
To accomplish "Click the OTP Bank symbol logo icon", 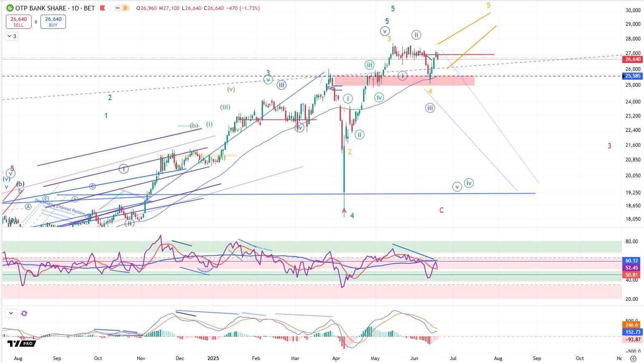I will (10, 8).
